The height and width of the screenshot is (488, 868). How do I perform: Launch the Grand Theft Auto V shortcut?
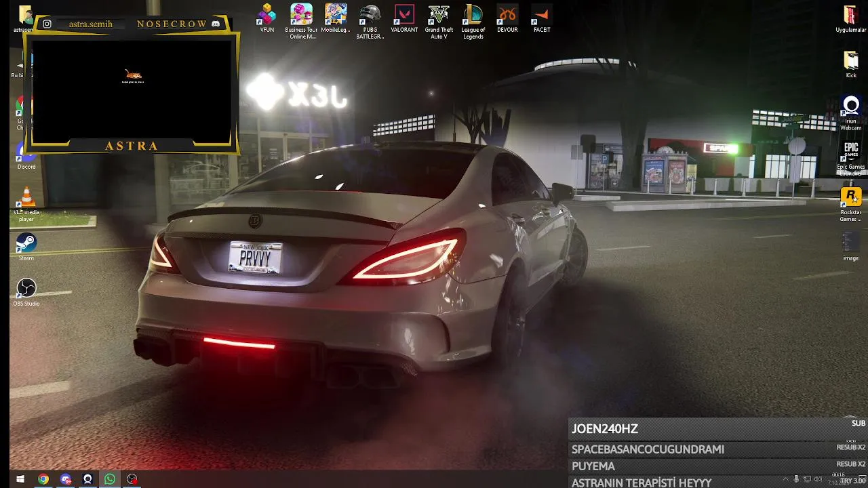(x=439, y=21)
